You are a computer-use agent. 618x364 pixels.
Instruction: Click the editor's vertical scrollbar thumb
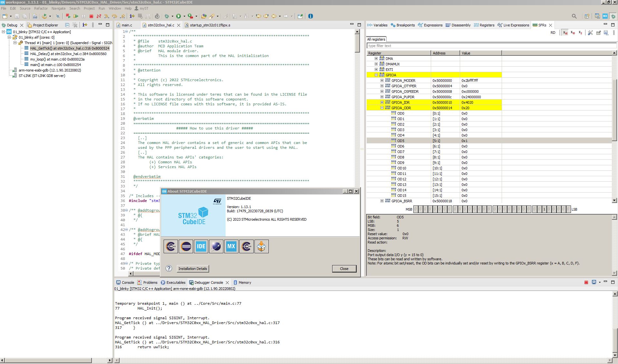pos(357,43)
